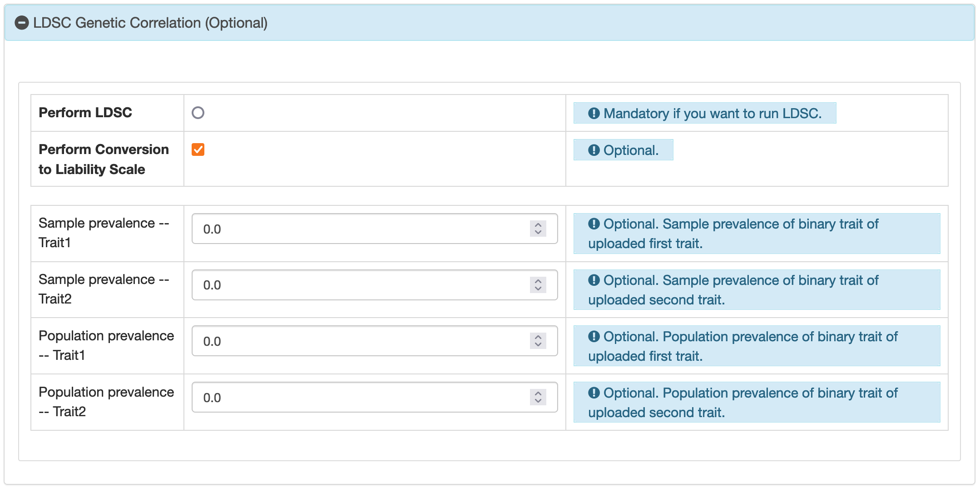Click info icon next to Optional note

[x=594, y=150]
